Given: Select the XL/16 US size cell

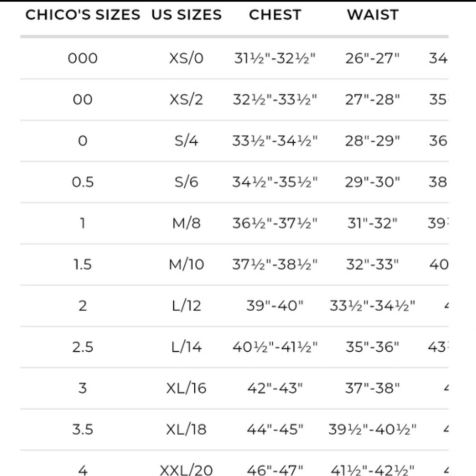Looking at the screenshot, I should click(186, 388).
